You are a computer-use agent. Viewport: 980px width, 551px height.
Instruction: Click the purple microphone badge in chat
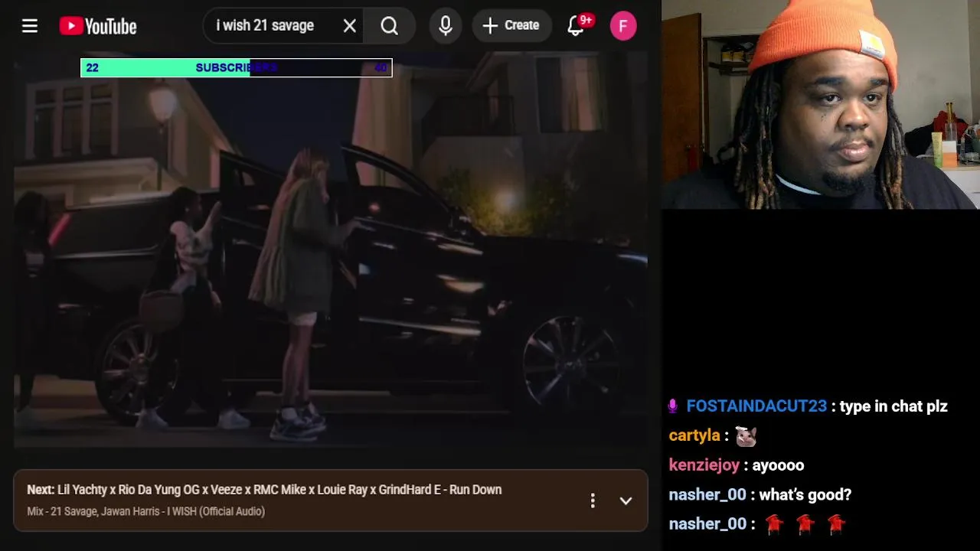tap(674, 406)
